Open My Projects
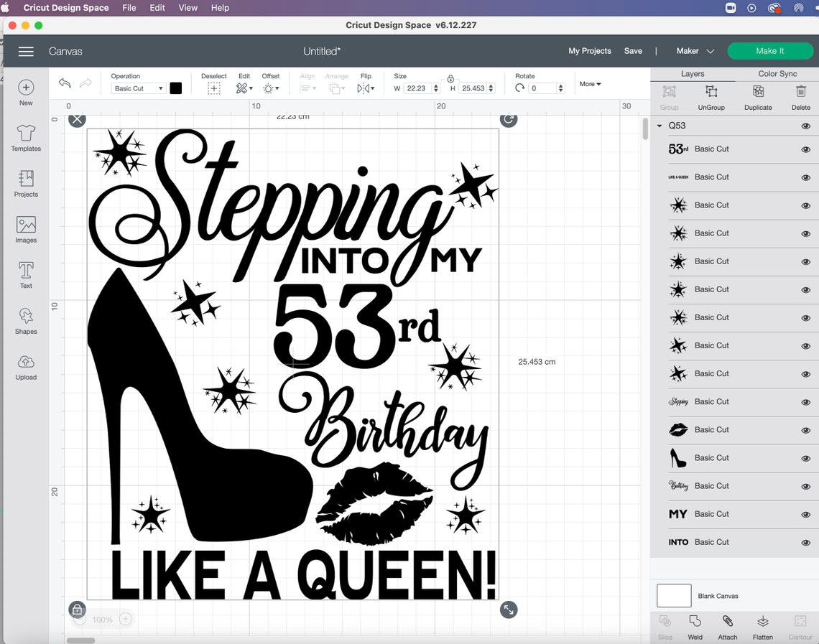This screenshot has width=819, height=644. 590,51
